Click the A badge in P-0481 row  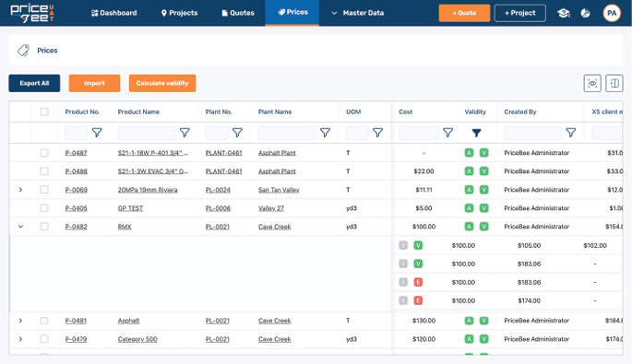[469, 321]
